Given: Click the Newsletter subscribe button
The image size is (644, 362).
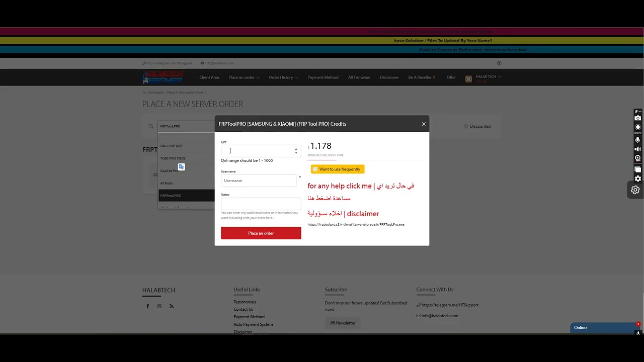Looking at the screenshot, I should point(343,323).
